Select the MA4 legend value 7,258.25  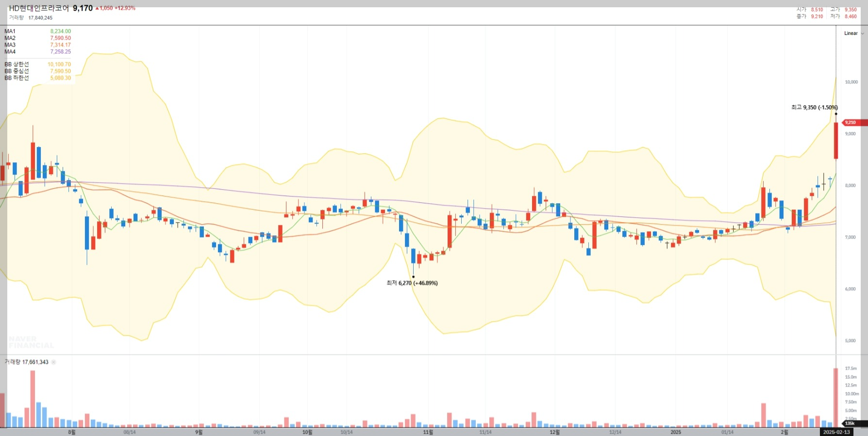[61, 52]
